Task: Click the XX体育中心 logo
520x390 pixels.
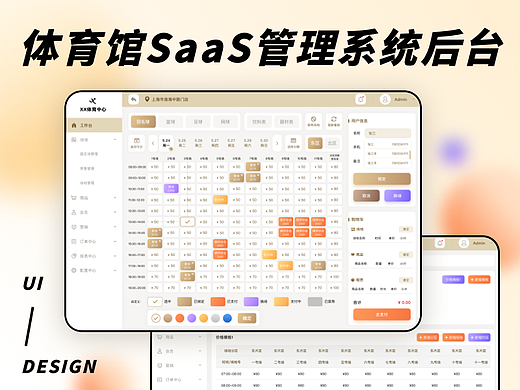Action: click(x=93, y=105)
